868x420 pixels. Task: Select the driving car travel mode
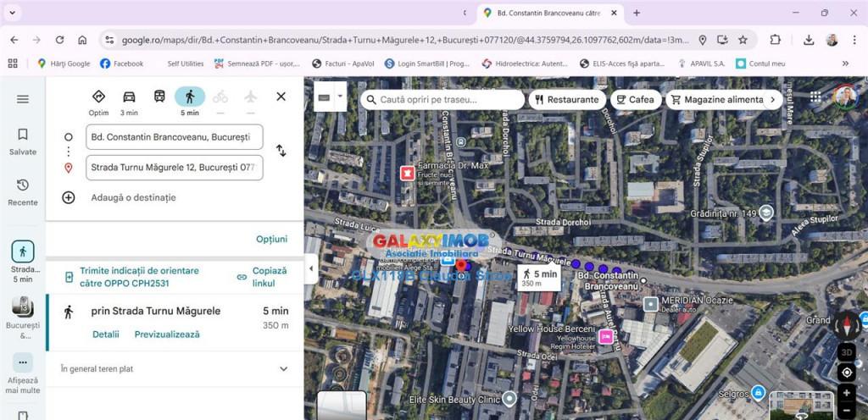[x=129, y=97]
